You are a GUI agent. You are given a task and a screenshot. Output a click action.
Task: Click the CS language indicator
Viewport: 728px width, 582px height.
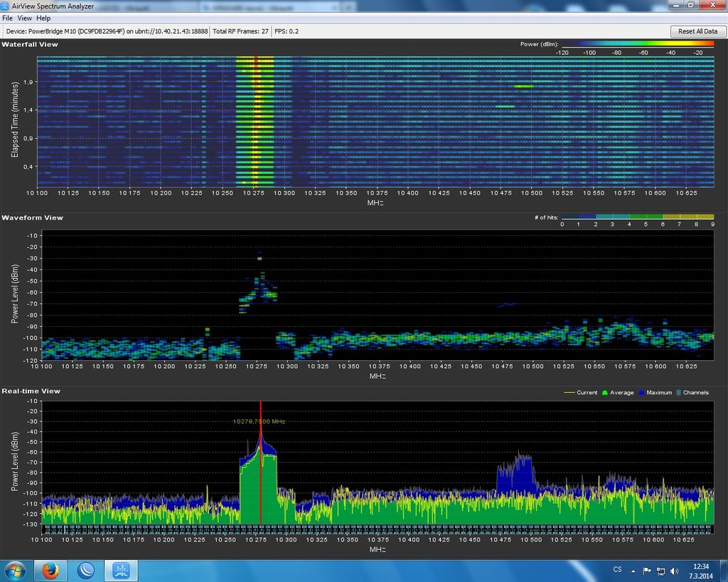pos(618,569)
